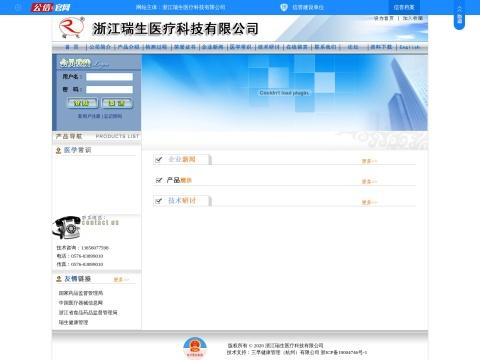Focus the 用户名 input field
480x360 pixels.
click(x=109, y=77)
